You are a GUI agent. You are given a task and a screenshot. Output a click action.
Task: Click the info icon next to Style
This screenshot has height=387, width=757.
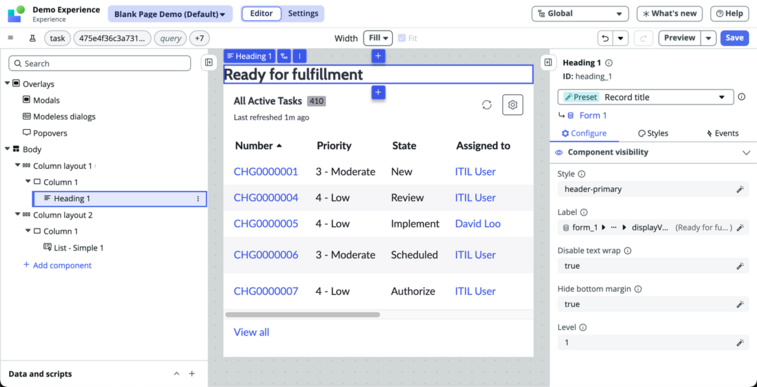[x=581, y=174]
